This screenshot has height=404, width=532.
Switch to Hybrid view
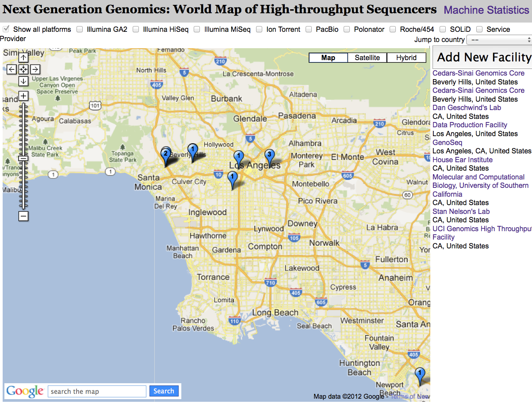point(406,57)
